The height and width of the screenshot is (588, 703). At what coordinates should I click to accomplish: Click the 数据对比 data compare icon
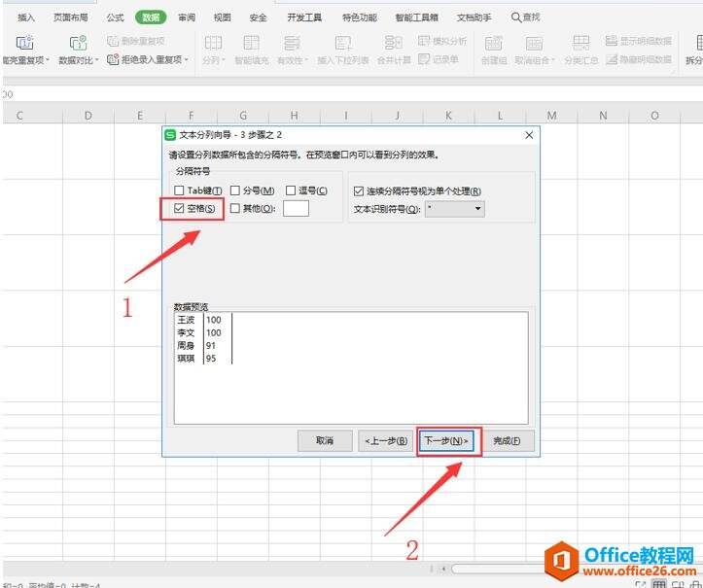(78, 43)
